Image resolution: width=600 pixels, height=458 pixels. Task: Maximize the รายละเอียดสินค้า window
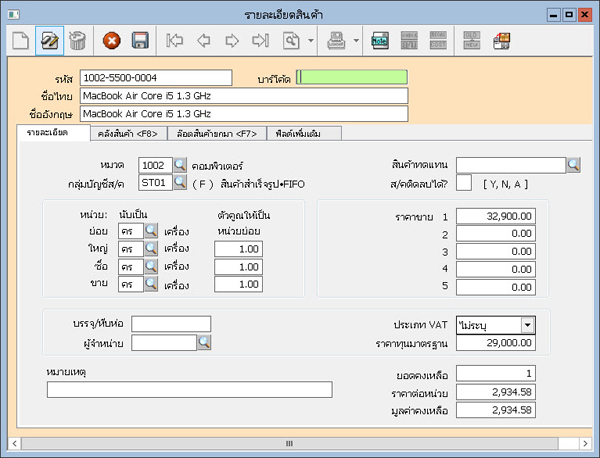click(x=569, y=15)
